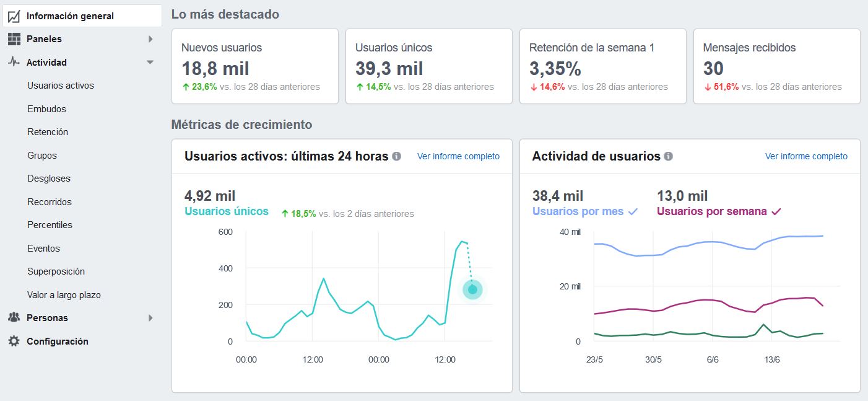
Task: Open the Nuevos usuarios summary card
Action: click(255, 66)
